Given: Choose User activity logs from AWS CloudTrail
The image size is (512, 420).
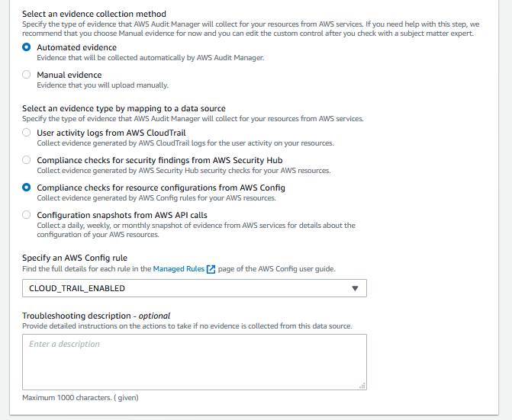Looking at the screenshot, I should pos(27,133).
